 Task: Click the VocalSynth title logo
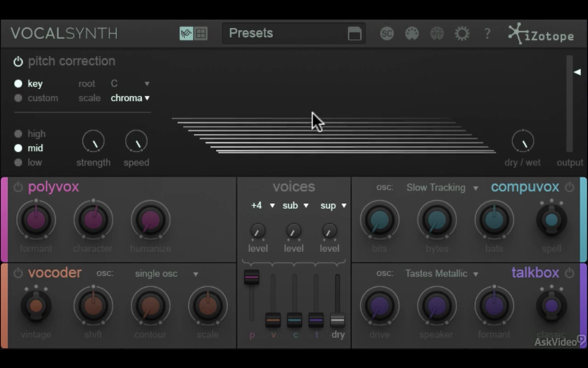point(64,33)
